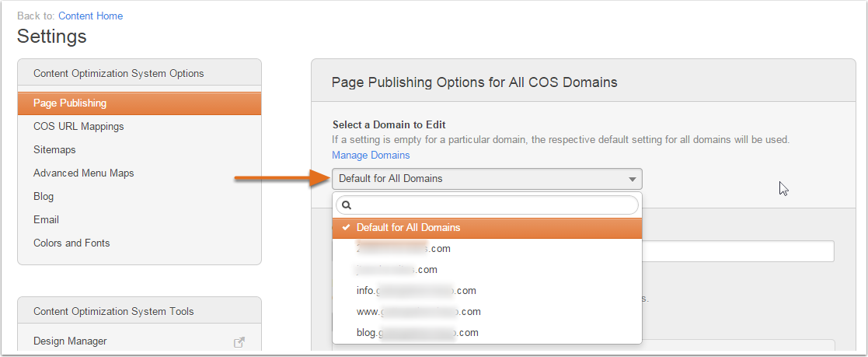Choose the domain starting with blog.
The width and height of the screenshot is (868, 357).
pyautogui.click(x=487, y=333)
